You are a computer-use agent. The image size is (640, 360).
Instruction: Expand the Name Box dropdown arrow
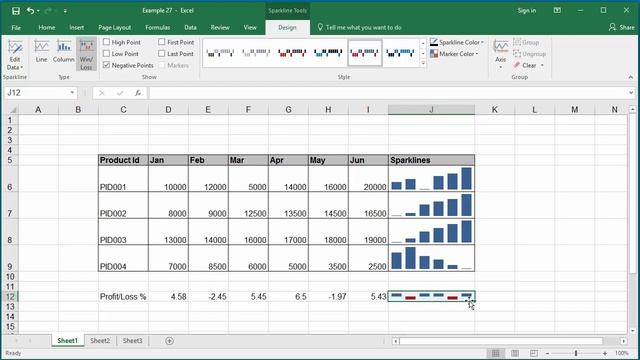pyautogui.click(x=72, y=93)
